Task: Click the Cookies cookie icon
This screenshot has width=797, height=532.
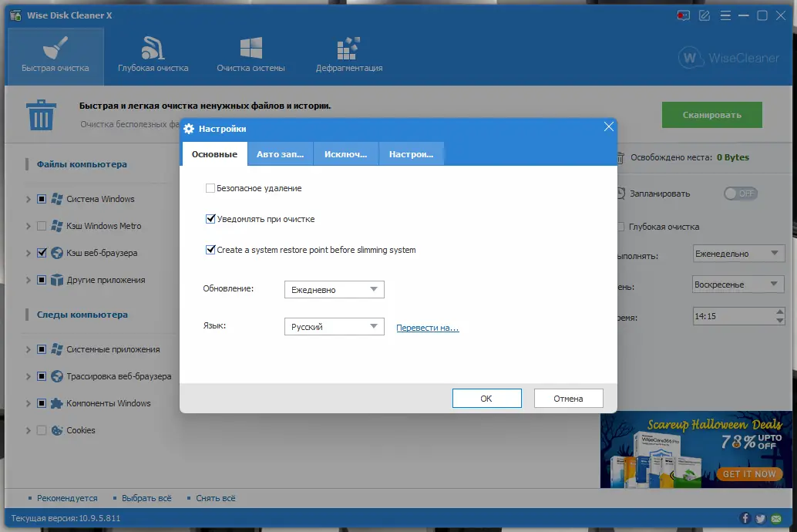Action: pyautogui.click(x=57, y=430)
